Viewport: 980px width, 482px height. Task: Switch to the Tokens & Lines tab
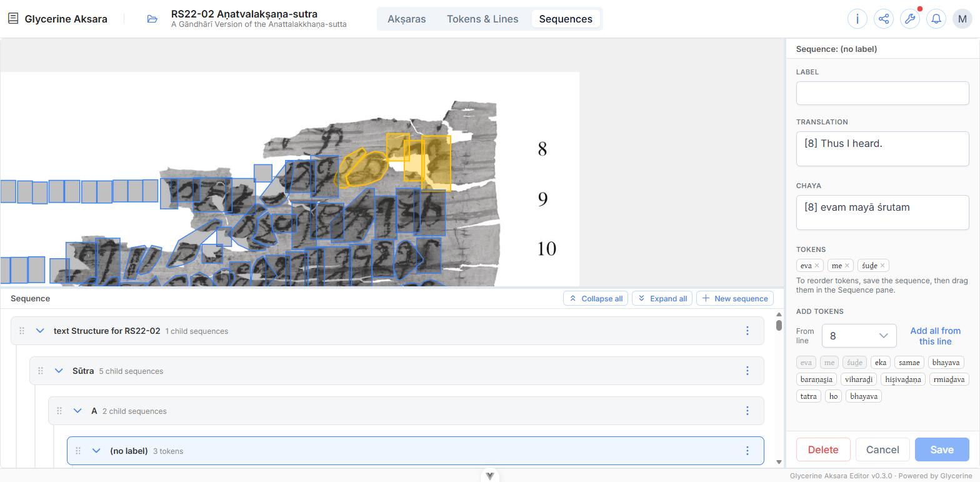click(x=482, y=19)
